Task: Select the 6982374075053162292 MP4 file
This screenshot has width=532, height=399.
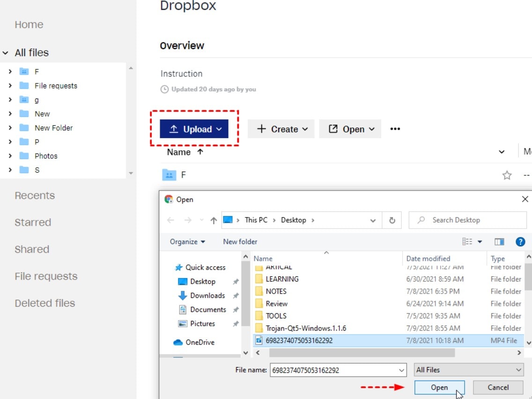Action: [x=389, y=340]
